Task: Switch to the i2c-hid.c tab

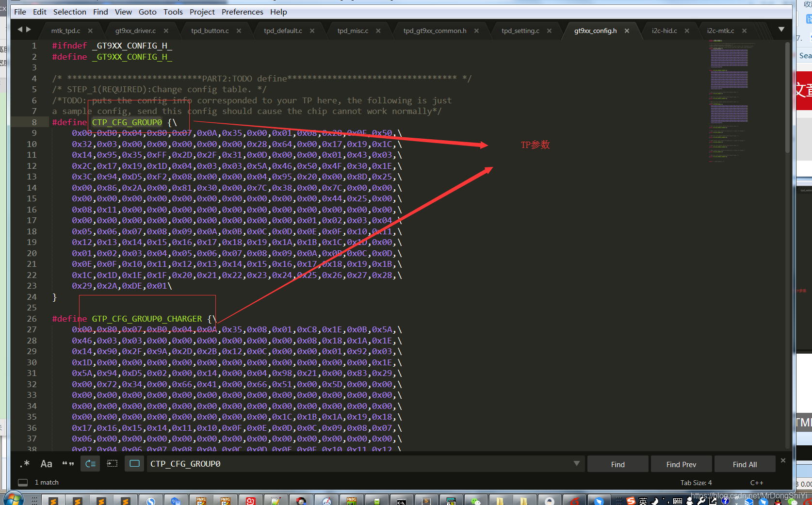Action: pos(665,31)
